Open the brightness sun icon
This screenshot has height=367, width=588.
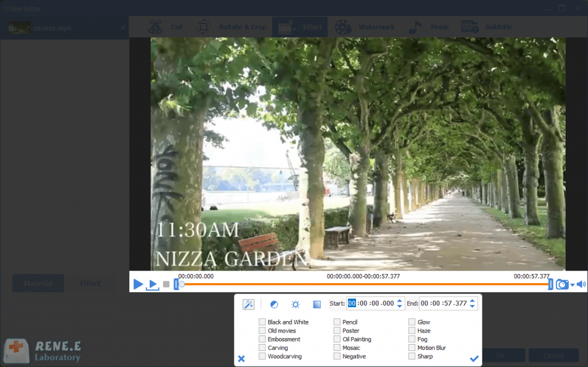(295, 304)
